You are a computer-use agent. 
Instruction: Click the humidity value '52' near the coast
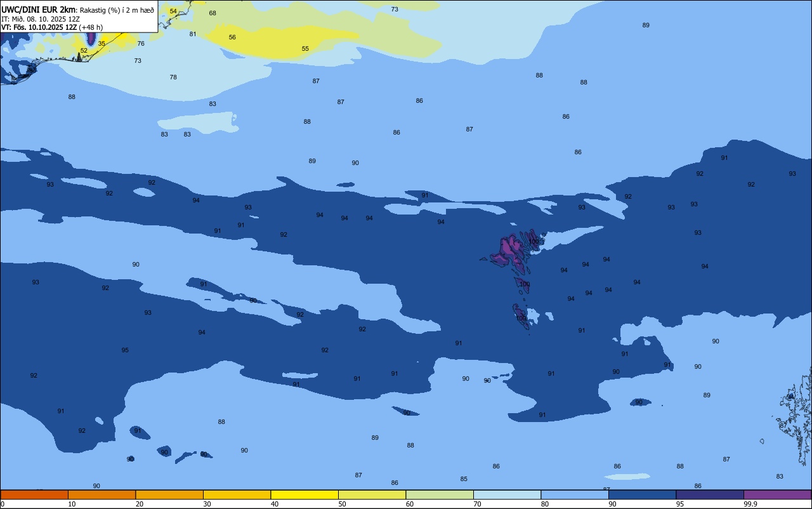(84, 51)
